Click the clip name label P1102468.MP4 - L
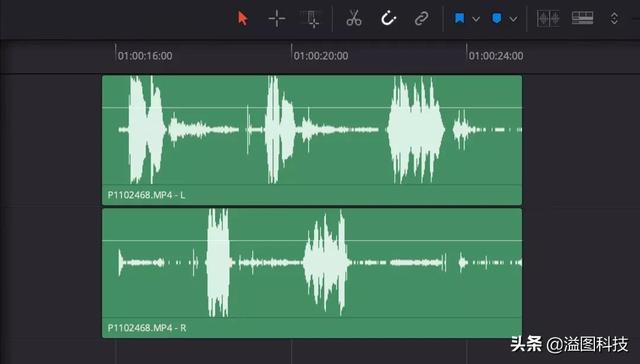The width and height of the screenshot is (640, 364). (x=147, y=195)
